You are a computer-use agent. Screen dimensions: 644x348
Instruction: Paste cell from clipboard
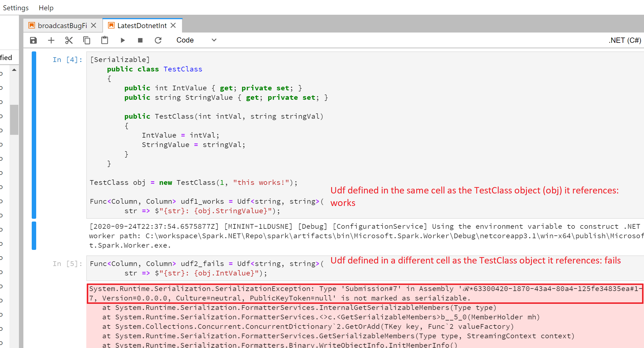pyautogui.click(x=104, y=40)
